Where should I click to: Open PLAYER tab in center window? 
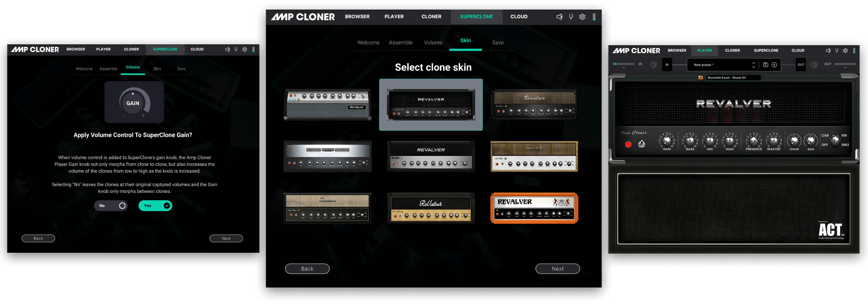[394, 17]
